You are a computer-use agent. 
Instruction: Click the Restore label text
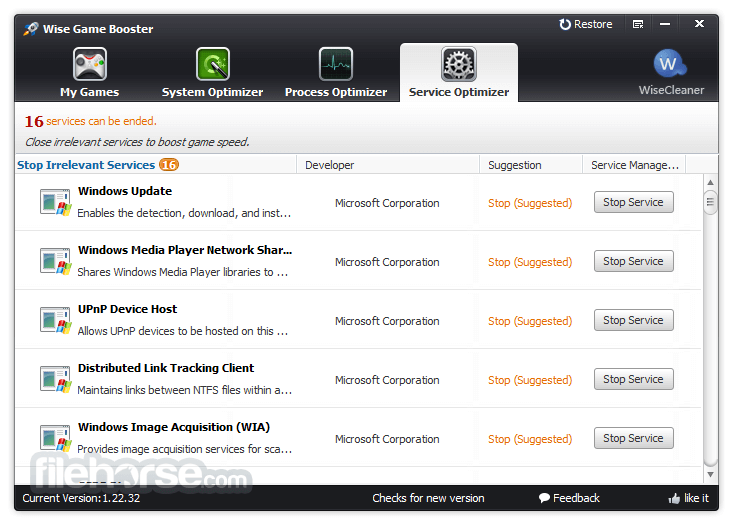(593, 24)
